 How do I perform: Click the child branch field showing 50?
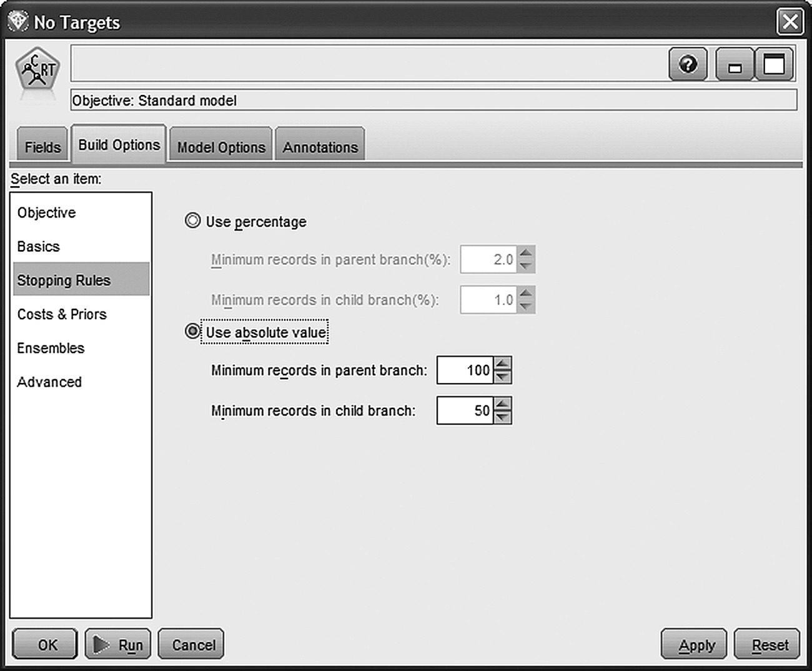[x=465, y=410]
